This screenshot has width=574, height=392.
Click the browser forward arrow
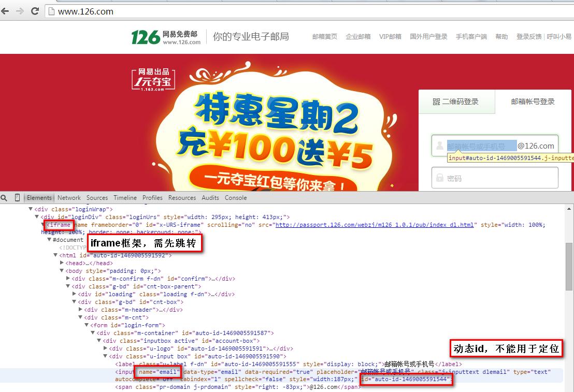point(20,10)
